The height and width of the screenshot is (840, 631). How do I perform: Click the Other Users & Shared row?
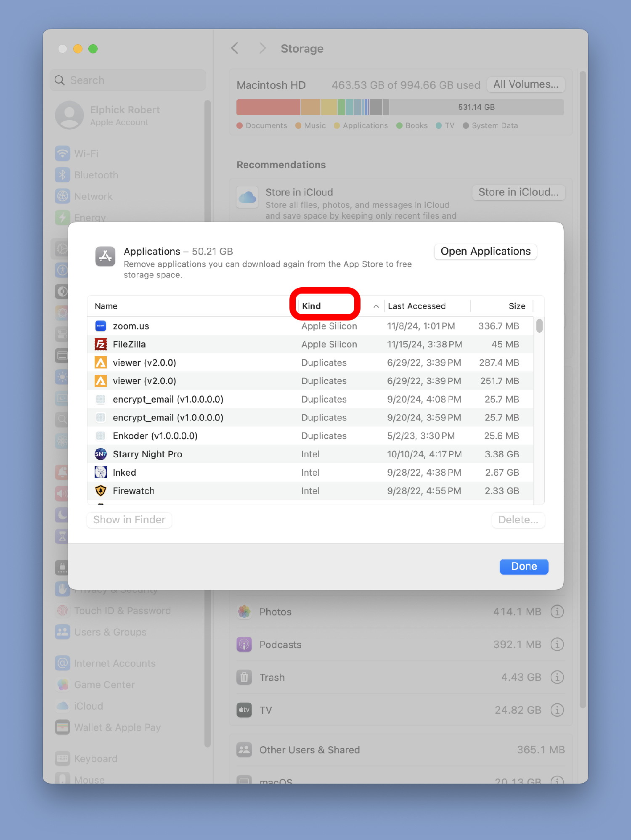(400, 750)
